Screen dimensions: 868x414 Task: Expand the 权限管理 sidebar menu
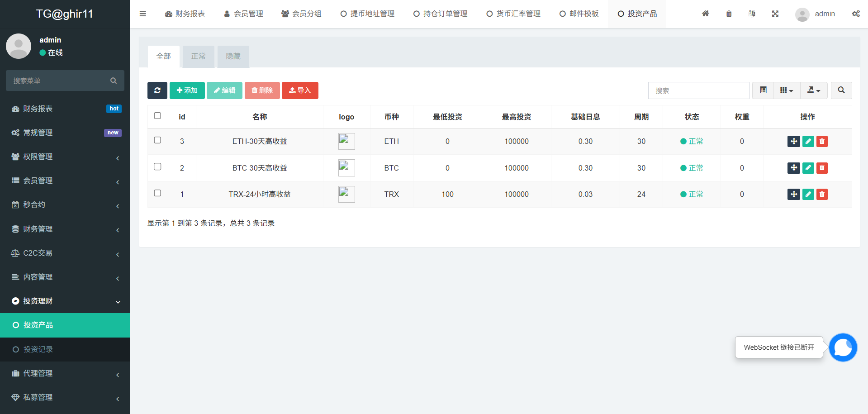click(x=65, y=157)
